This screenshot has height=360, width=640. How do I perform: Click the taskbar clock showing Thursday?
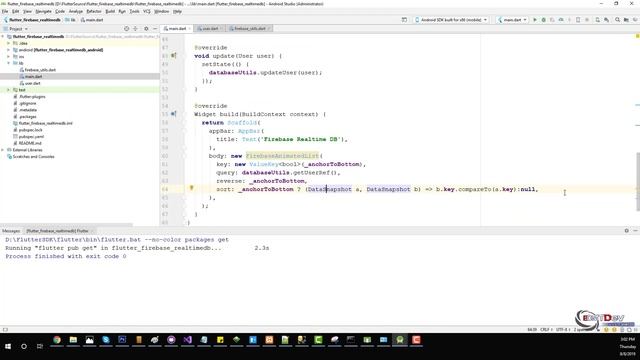[628, 347]
